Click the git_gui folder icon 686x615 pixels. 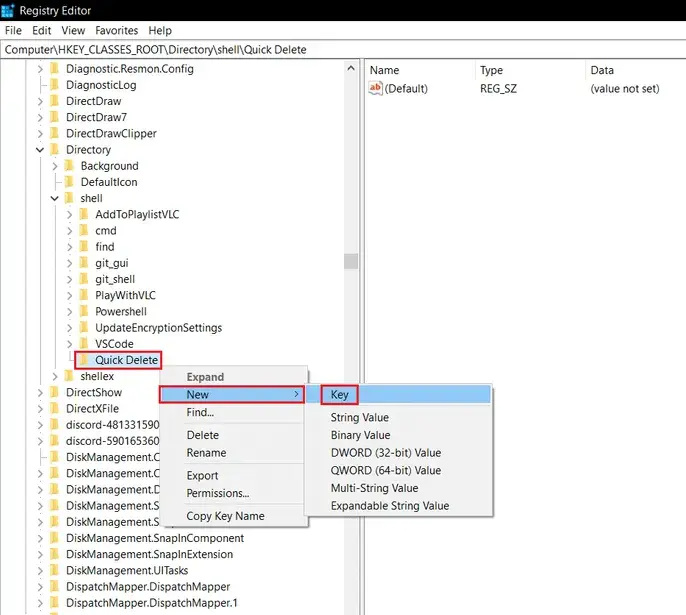[84, 262]
